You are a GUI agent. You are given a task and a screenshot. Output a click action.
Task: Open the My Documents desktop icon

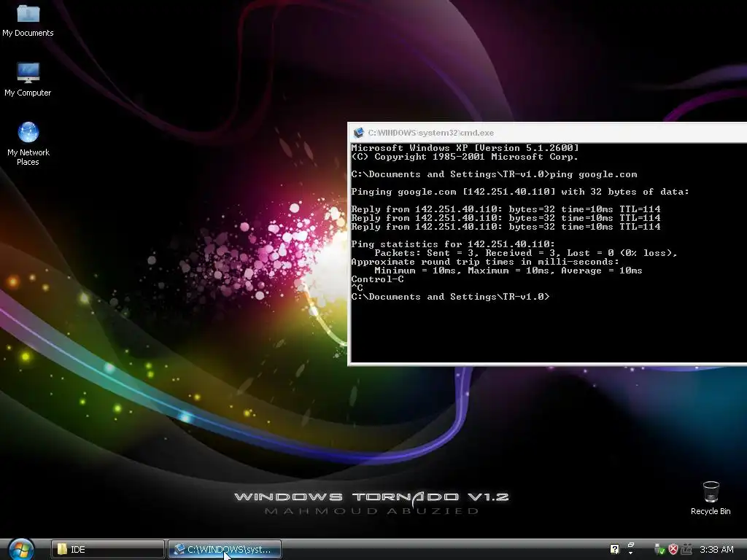point(28,20)
